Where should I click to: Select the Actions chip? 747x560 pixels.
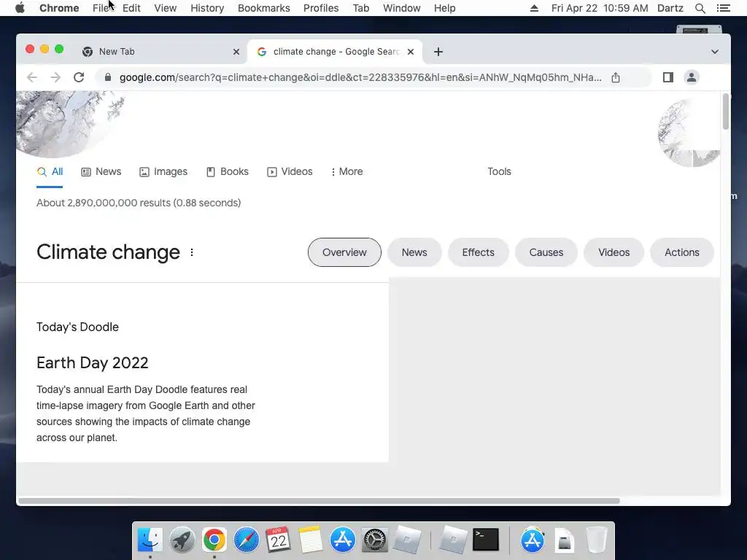(x=682, y=252)
